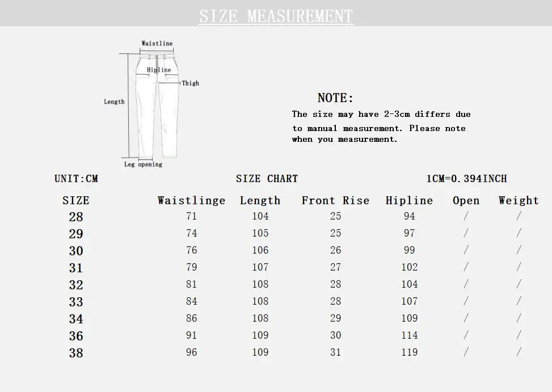Select size 38 in the SIZE column
552x392 pixels.
coord(76,353)
